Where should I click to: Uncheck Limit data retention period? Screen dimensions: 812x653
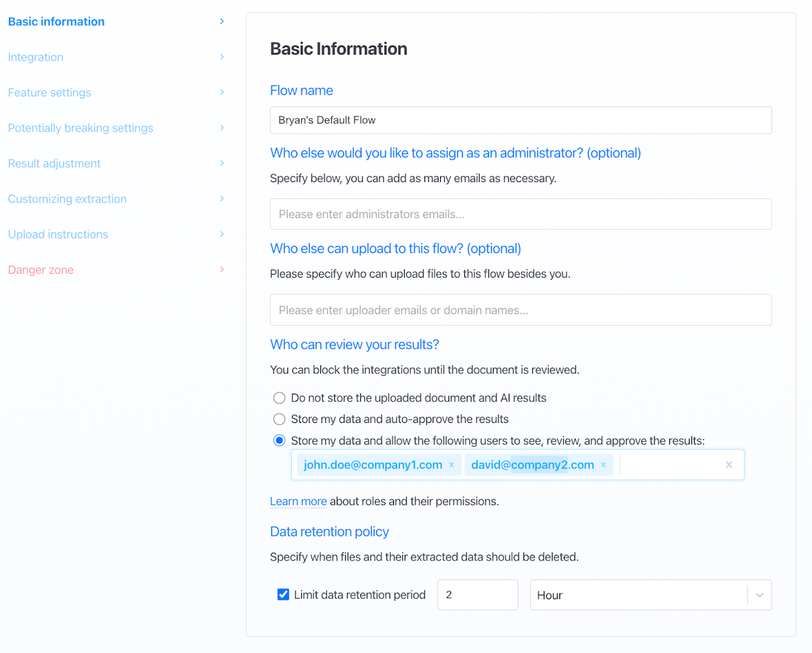[x=284, y=595]
